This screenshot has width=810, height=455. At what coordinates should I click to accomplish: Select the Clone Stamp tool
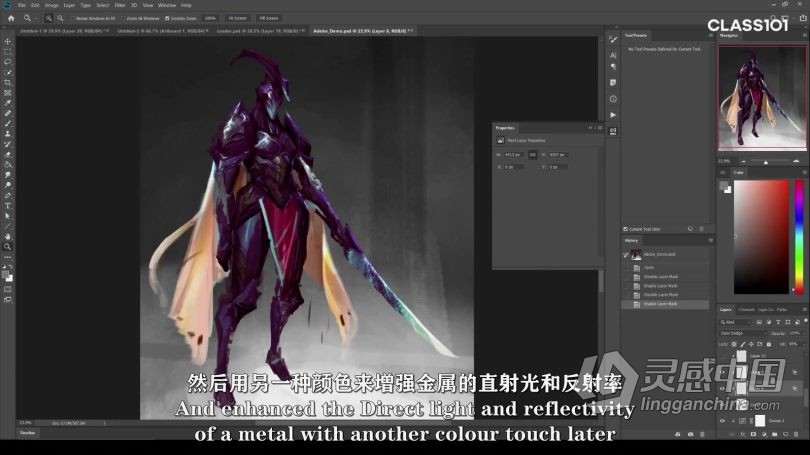point(7,134)
